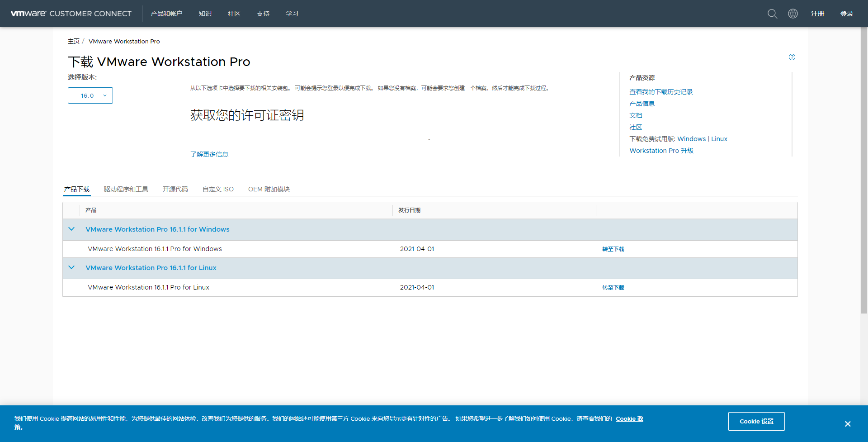
Task: Click 了解更多信息 link
Action: pyautogui.click(x=209, y=154)
